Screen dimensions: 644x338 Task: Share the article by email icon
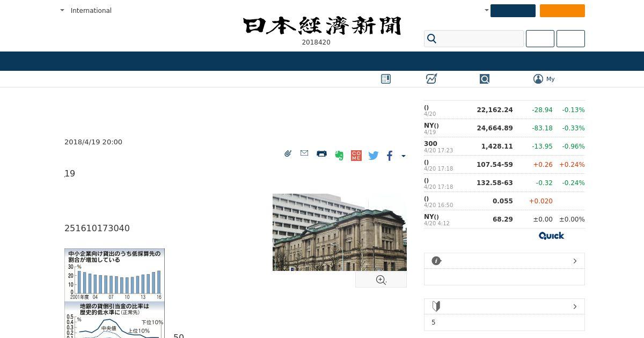point(304,153)
